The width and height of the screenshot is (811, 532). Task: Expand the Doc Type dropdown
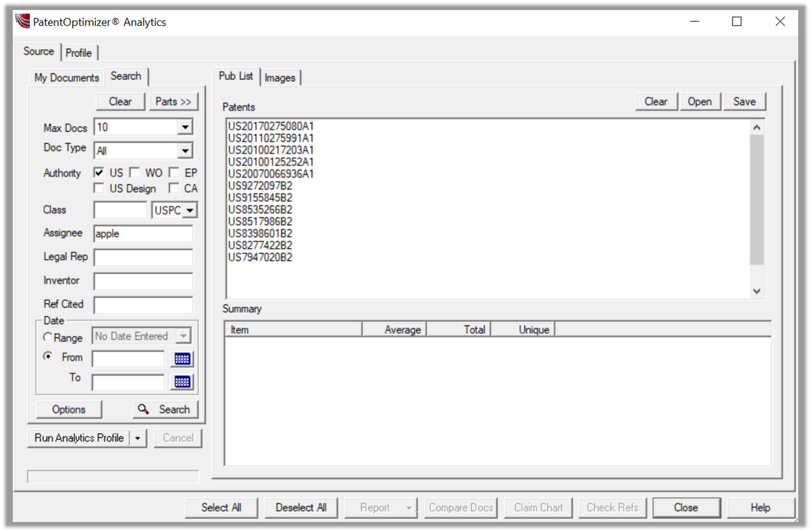pyautogui.click(x=185, y=151)
